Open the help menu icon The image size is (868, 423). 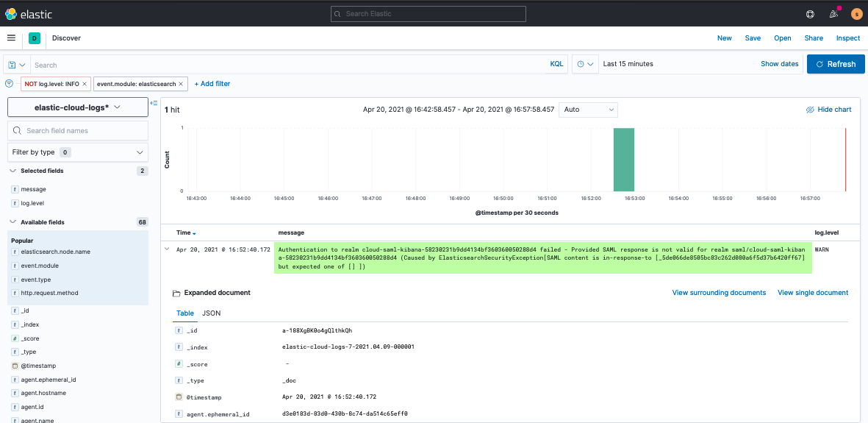[x=810, y=13]
